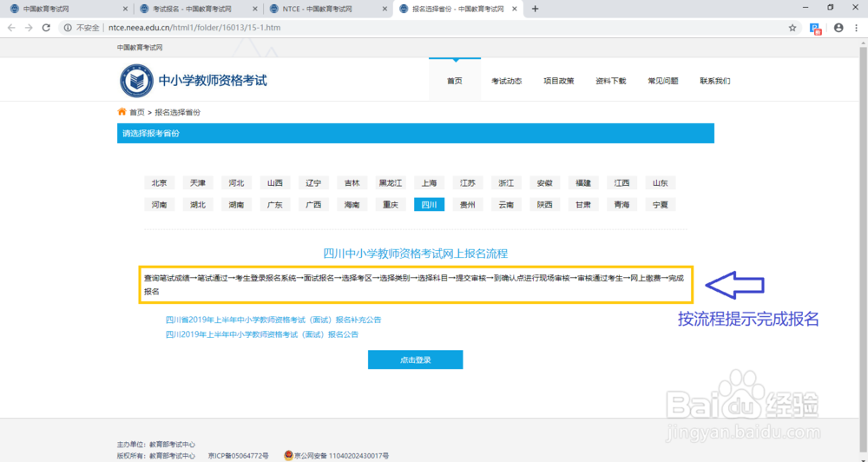This screenshot has height=462, width=868.
Task: Open 四川省2019年上半年面试报名补充公告 link
Action: [273, 320]
